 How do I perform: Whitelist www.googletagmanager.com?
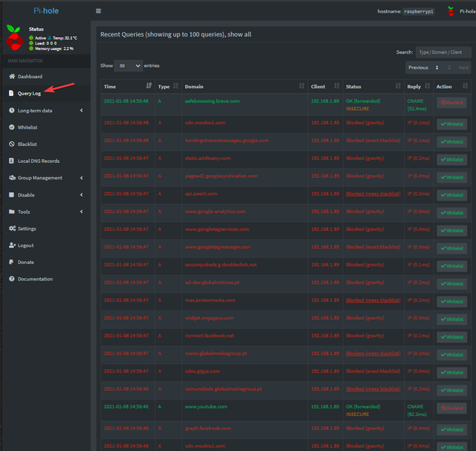coord(451,248)
